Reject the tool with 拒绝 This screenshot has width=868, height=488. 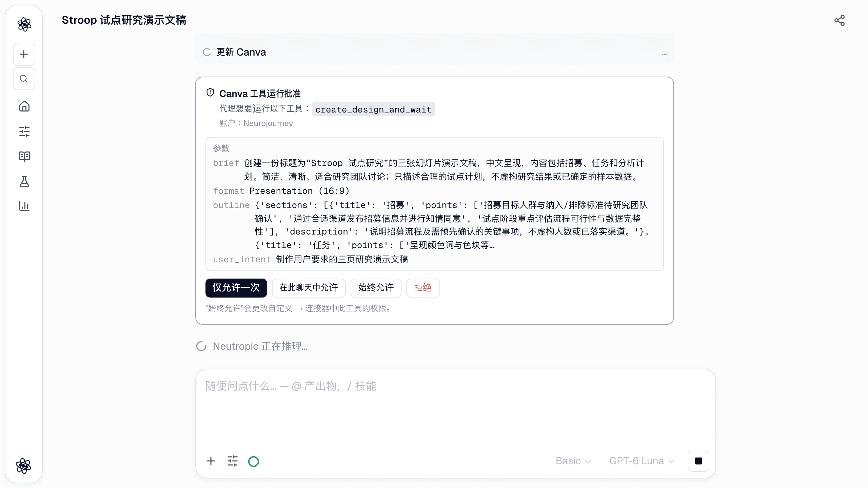(423, 288)
